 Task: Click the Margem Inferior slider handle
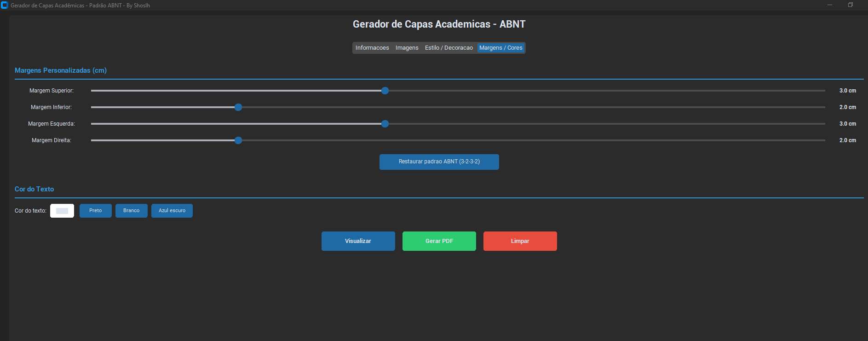point(238,107)
